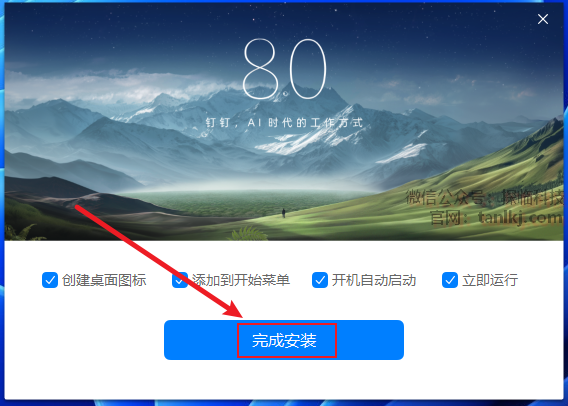This screenshot has height=406, width=568.
Task: Untick the 立即运行 checkbox
Action: click(450, 280)
